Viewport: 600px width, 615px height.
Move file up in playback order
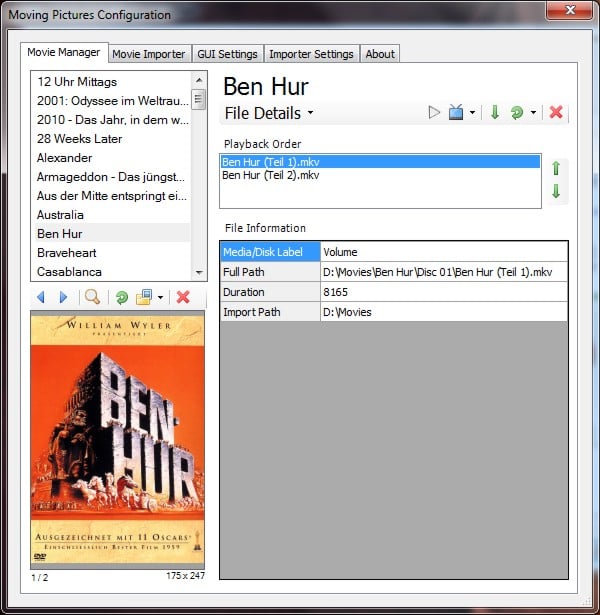(556, 168)
